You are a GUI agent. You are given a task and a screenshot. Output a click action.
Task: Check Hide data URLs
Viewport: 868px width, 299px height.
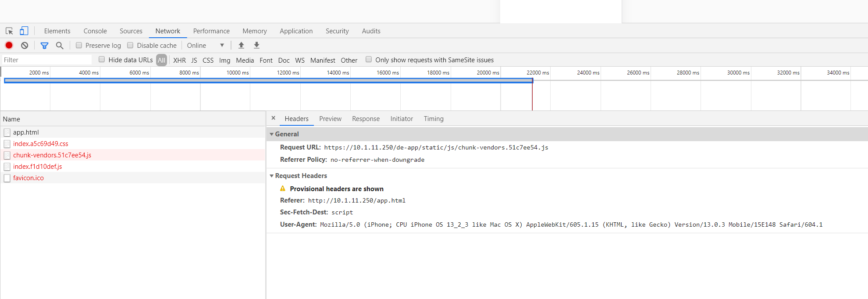102,59
